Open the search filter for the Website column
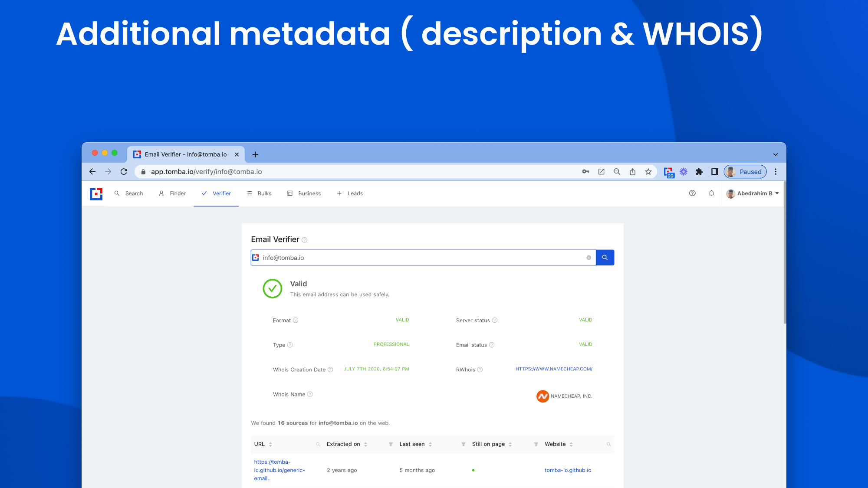 608,444
